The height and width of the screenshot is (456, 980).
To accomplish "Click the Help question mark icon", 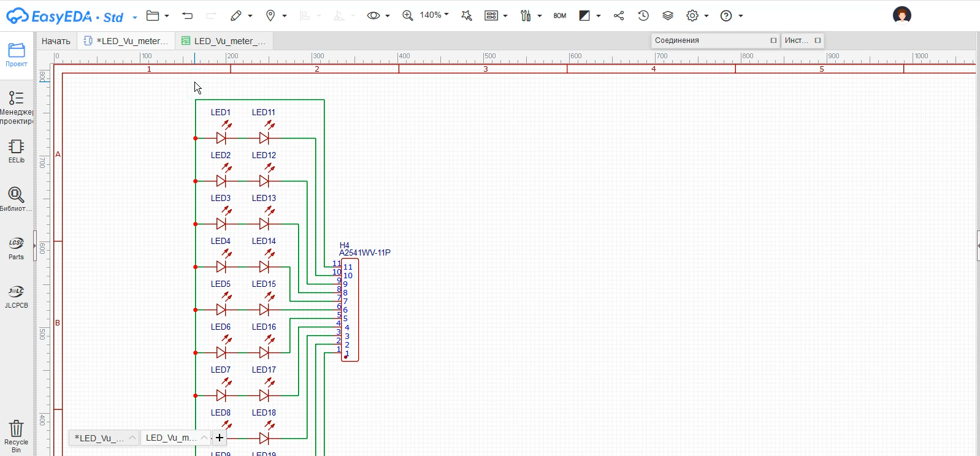I will [726, 15].
